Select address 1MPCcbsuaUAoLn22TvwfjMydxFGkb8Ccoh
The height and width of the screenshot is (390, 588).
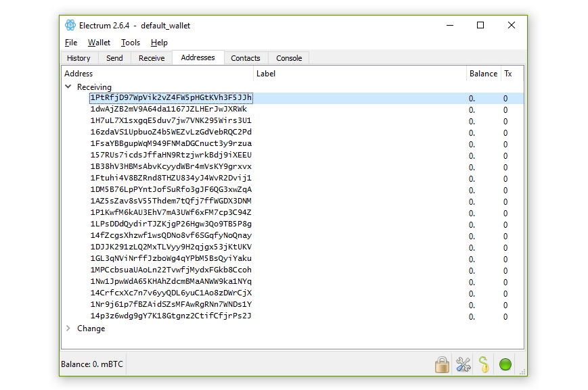click(x=171, y=270)
